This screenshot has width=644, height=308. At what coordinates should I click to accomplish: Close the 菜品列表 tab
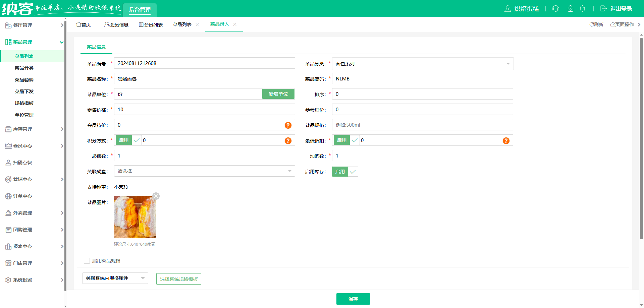tap(198, 24)
